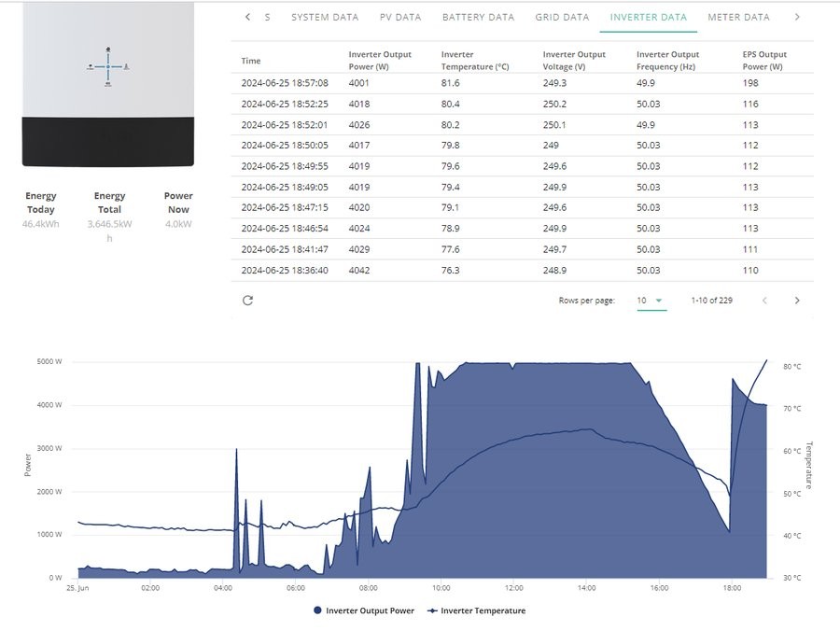840x631 pixels.
Task: Go to previous table page arrow
Action: (764, 301)
